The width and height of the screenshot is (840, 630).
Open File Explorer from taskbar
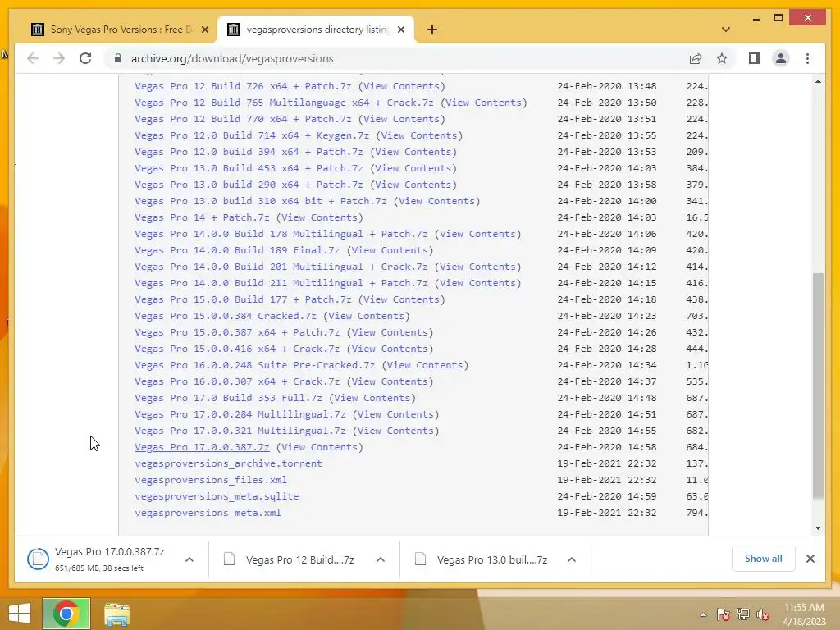(x=116, y=614)
